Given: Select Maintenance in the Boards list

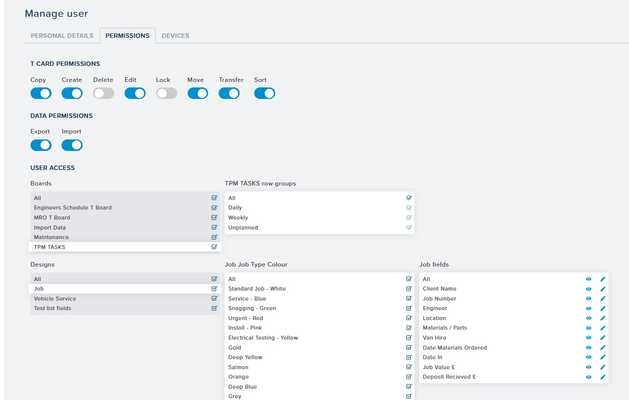Looking at the screenshot, I should click(x=52, y=237).
